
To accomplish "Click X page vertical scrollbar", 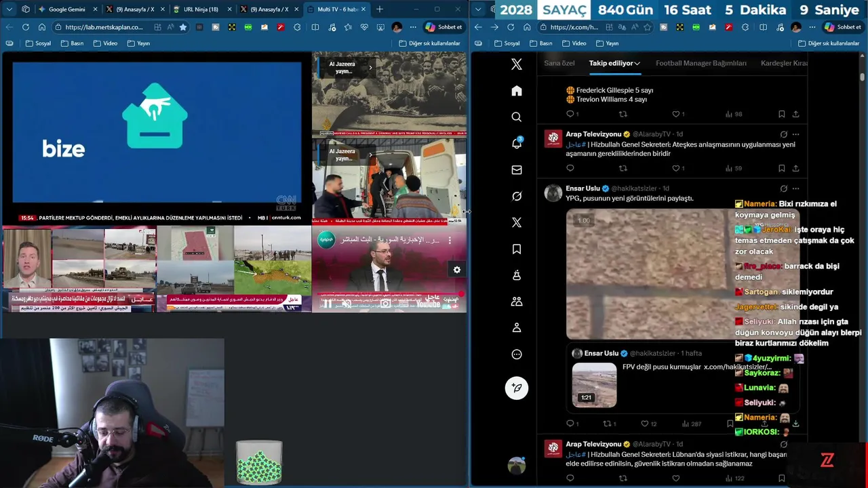I will pos(863,77).
